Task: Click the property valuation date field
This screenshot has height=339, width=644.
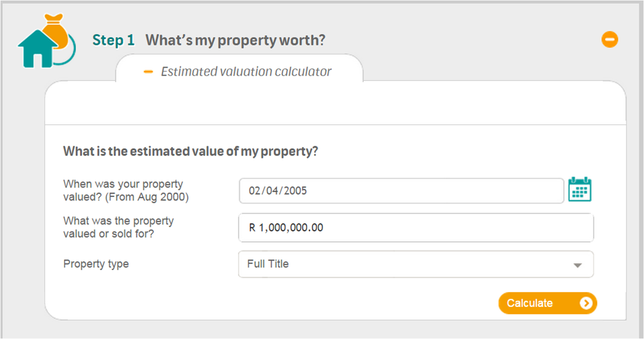Action: pos(401,191)
